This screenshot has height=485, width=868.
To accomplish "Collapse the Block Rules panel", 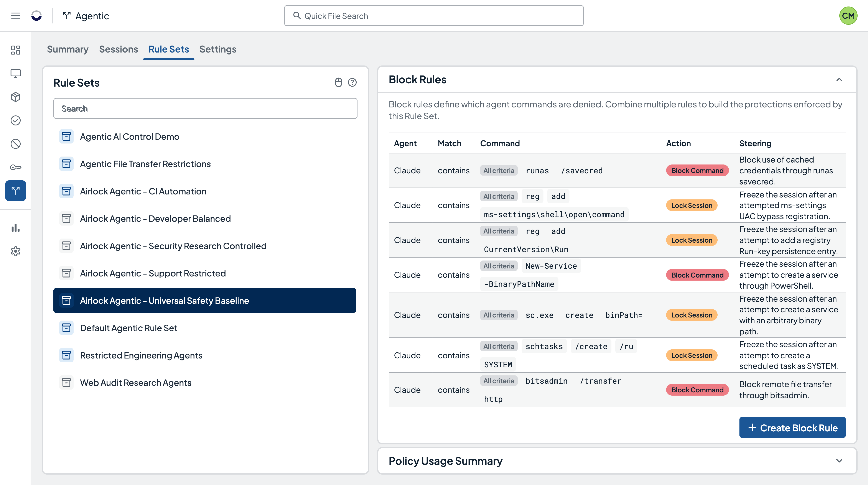I will point(839,79).
